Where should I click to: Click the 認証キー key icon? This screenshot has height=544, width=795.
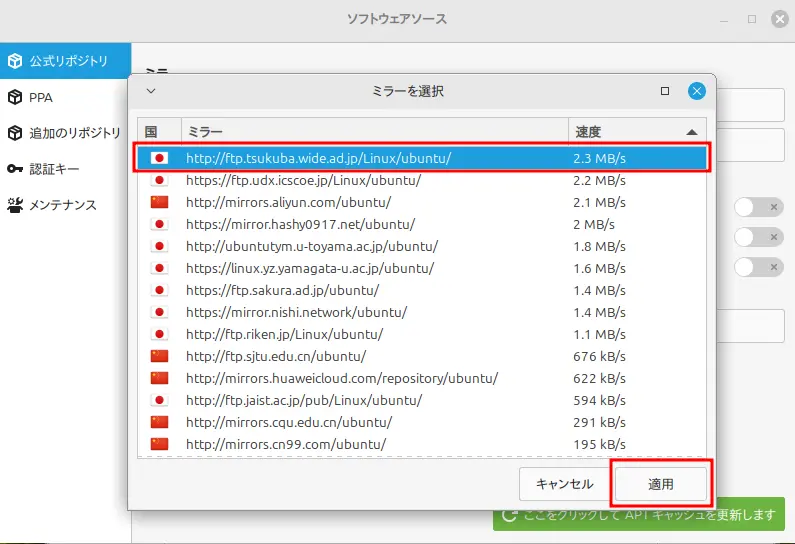15,169
